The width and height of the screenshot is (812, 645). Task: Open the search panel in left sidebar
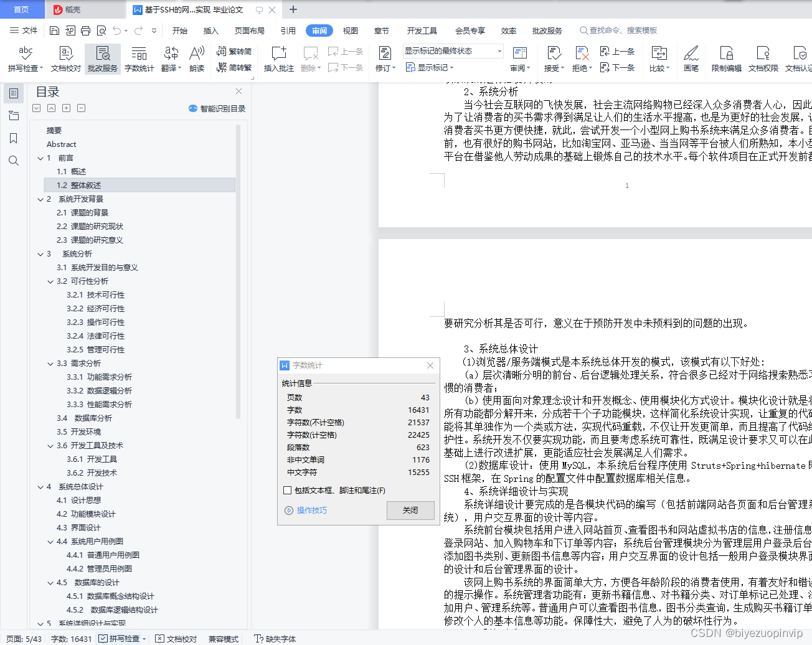coord(14,161)
